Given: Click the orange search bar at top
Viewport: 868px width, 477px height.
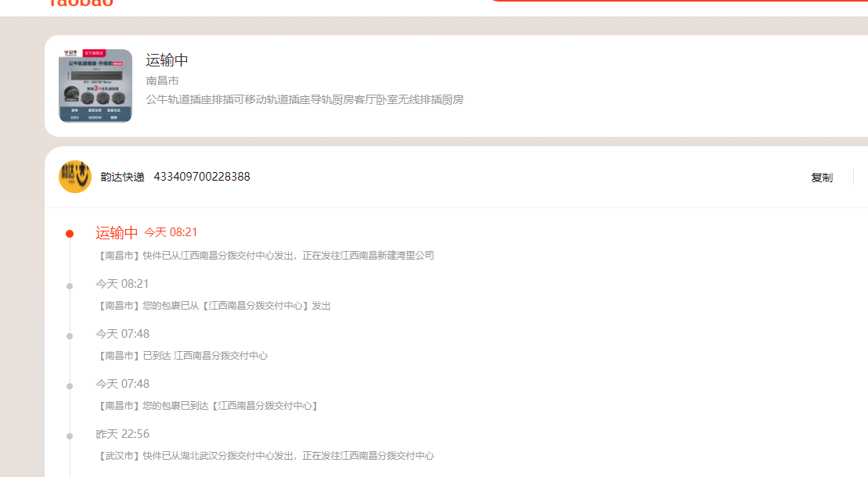Looking at the screenshot, I should (x=679, y=1).
